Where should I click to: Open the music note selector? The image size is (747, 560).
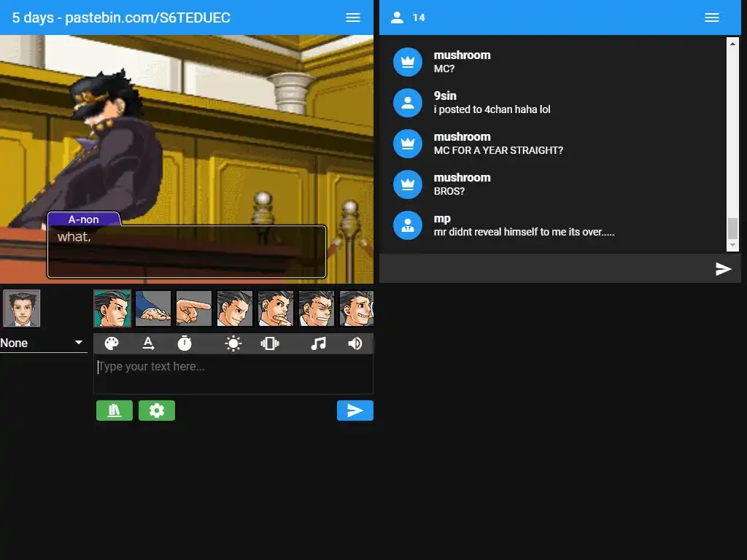coord(318,343)
